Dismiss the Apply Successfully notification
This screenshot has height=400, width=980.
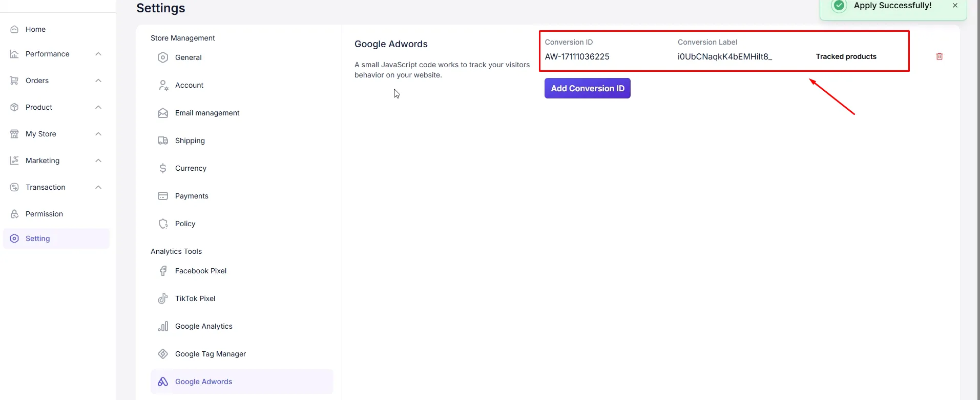pyautogui.click(x=955, y=6)
